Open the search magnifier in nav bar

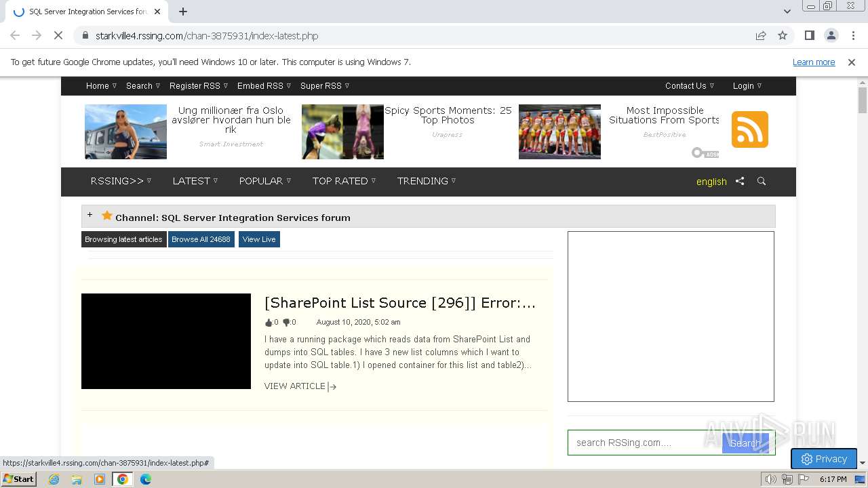(x=762, y=181)
